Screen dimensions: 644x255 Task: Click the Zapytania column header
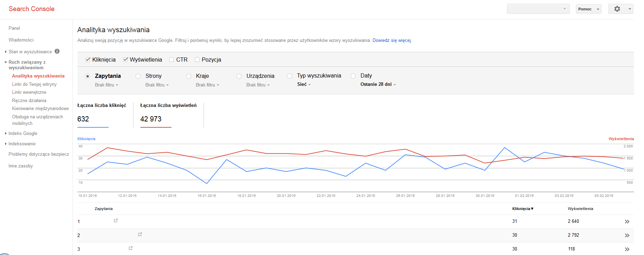(104, 209)
